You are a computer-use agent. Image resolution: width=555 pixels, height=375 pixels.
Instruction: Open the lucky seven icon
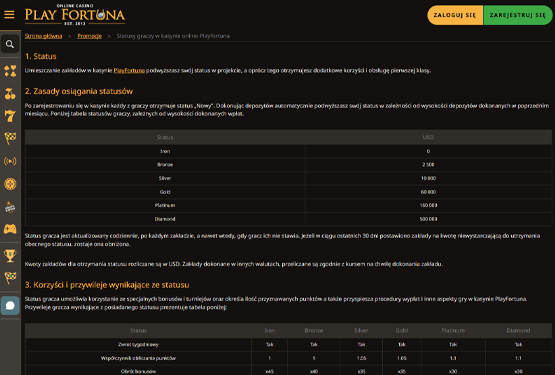point(10,116)
